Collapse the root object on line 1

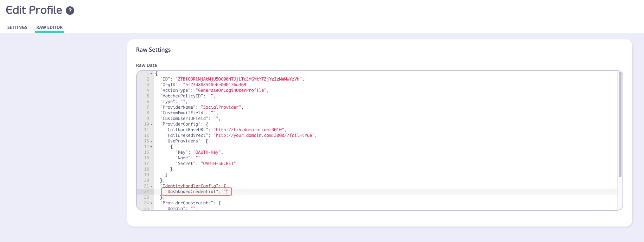(152, 74)
